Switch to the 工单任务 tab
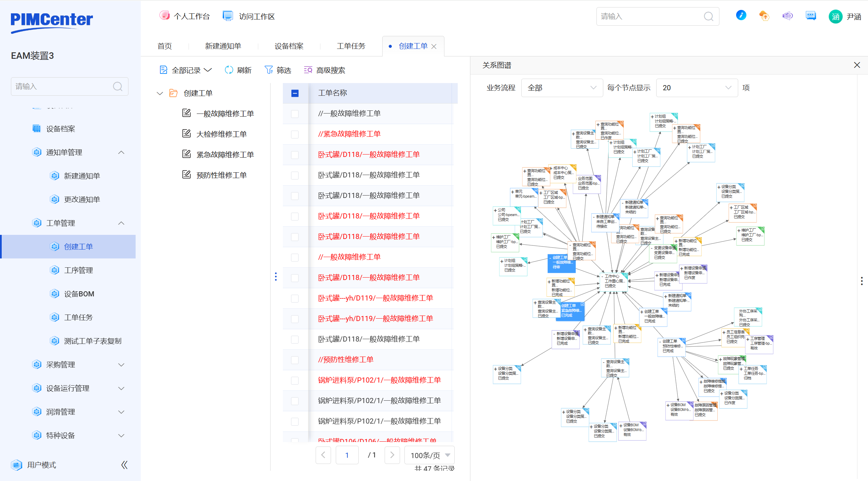868x481 pixels. (351, 46)
